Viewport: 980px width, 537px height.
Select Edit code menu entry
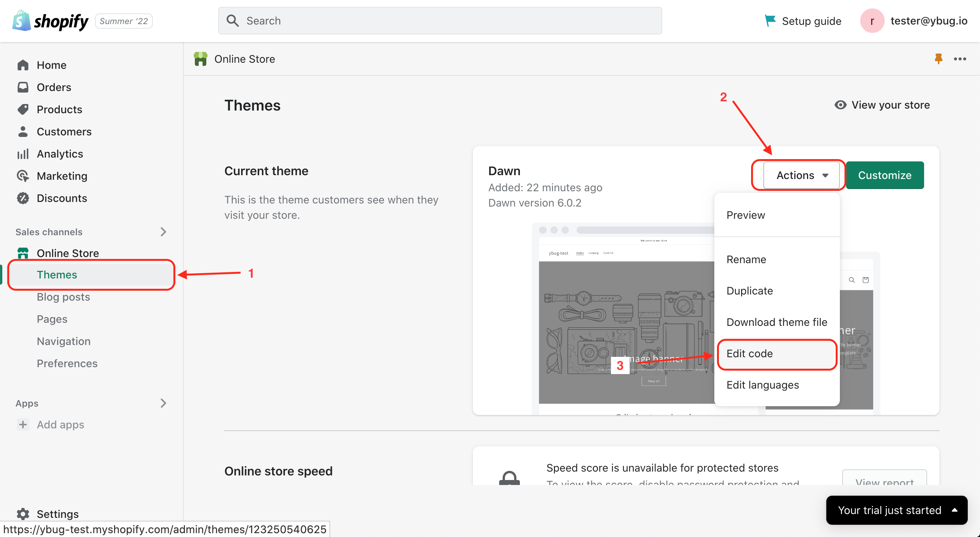click(x=777, y=353)
